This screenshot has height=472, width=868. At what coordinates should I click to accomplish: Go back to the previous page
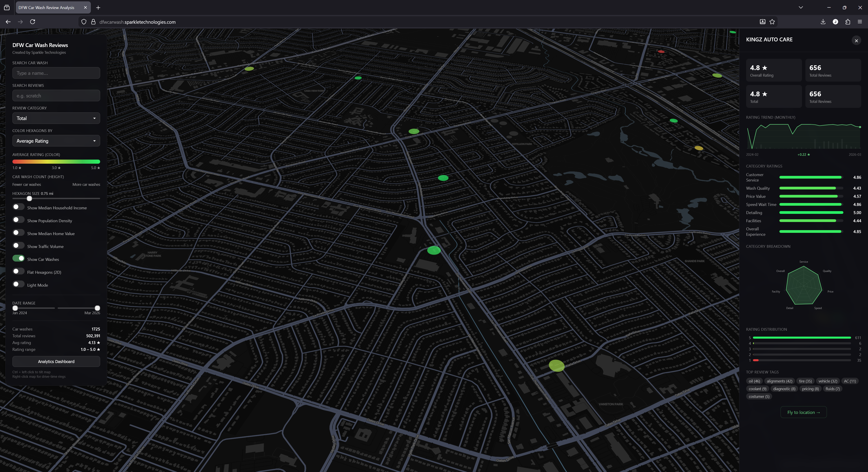(8, 22)
